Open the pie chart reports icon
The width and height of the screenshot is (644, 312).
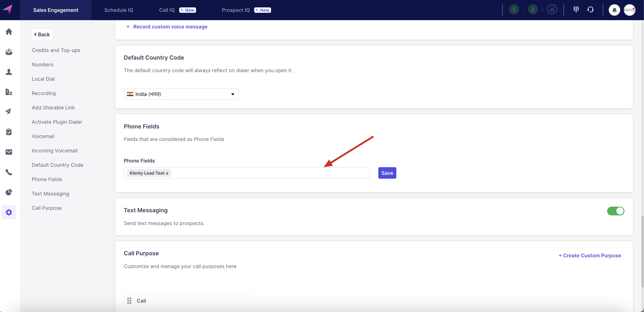point(9,192)
